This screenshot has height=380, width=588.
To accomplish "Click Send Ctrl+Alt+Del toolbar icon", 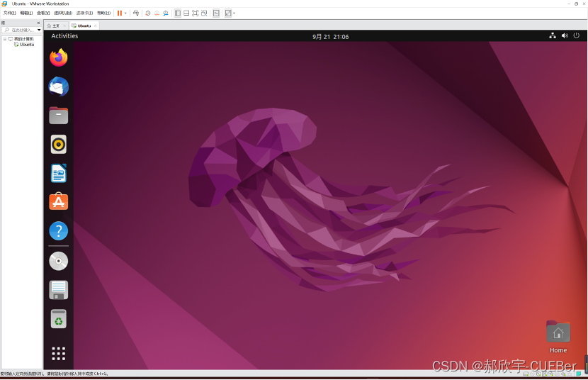I will tap(136, 13).
